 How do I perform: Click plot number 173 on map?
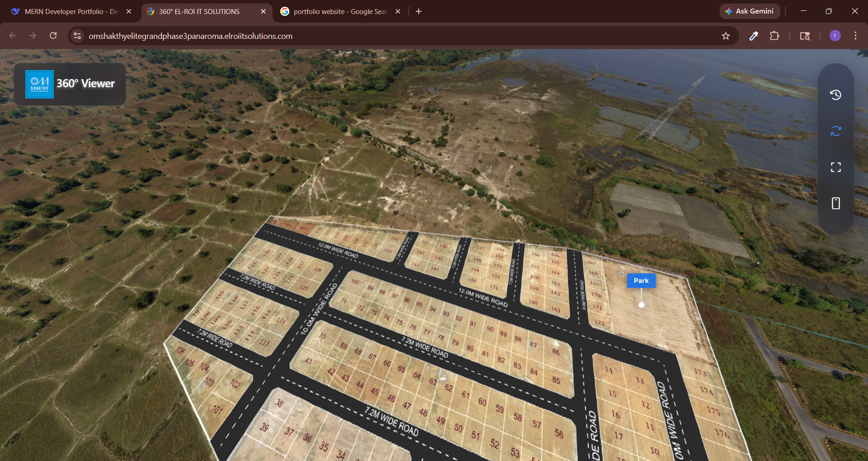point(700,372)
